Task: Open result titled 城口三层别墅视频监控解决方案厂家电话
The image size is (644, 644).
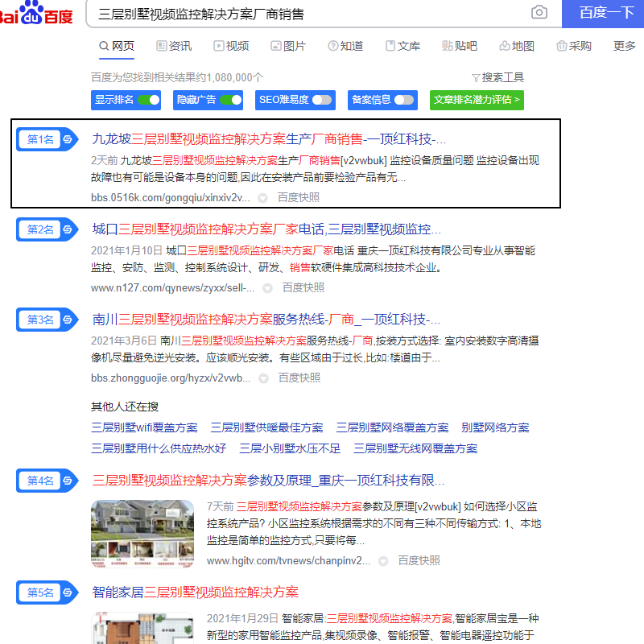Action: (x=266, y=229)
